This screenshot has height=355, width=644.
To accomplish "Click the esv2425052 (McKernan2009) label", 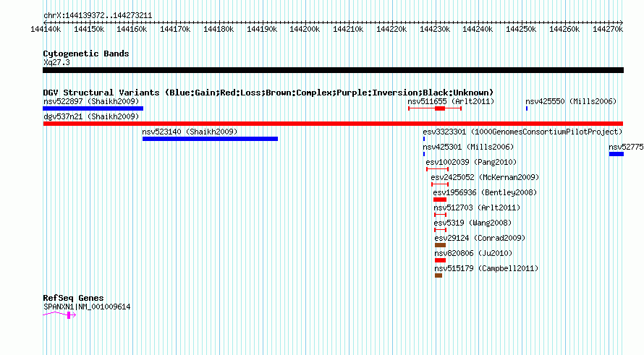I will pos(485,177).
